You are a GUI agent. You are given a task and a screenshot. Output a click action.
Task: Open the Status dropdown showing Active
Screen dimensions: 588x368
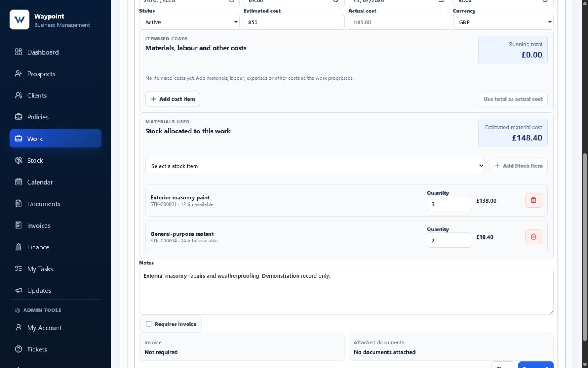tap(189, 22)
